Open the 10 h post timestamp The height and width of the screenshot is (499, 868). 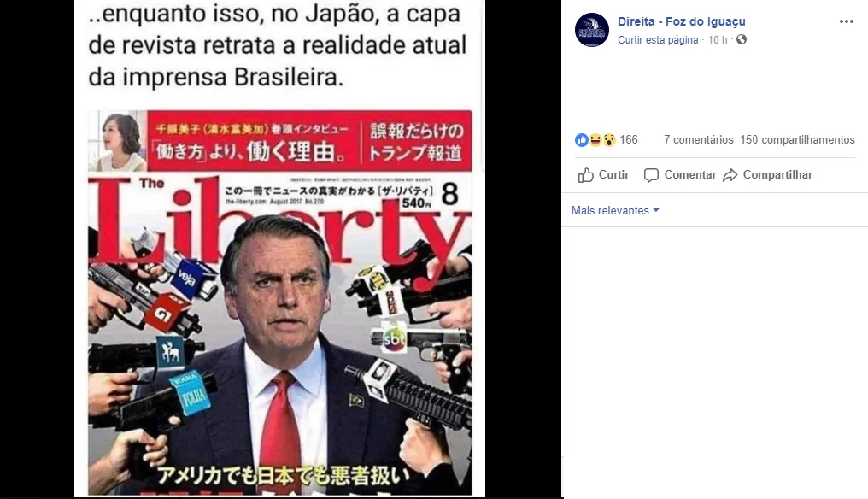718,40
